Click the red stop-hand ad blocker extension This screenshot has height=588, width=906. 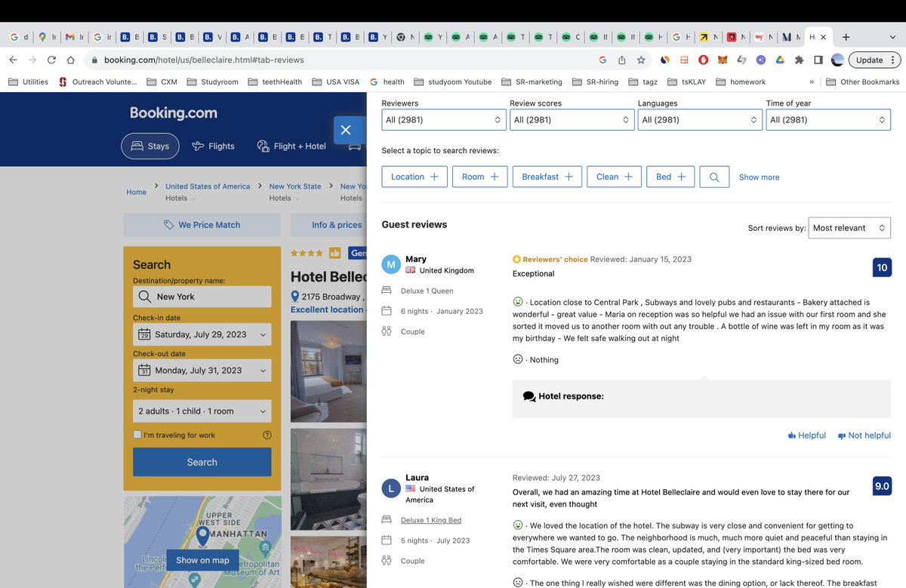(703, 60)
